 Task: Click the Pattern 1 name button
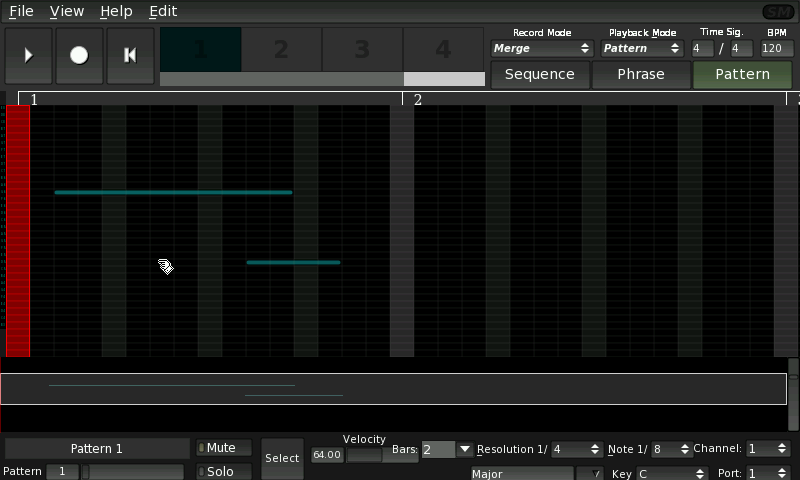(97, 449)
